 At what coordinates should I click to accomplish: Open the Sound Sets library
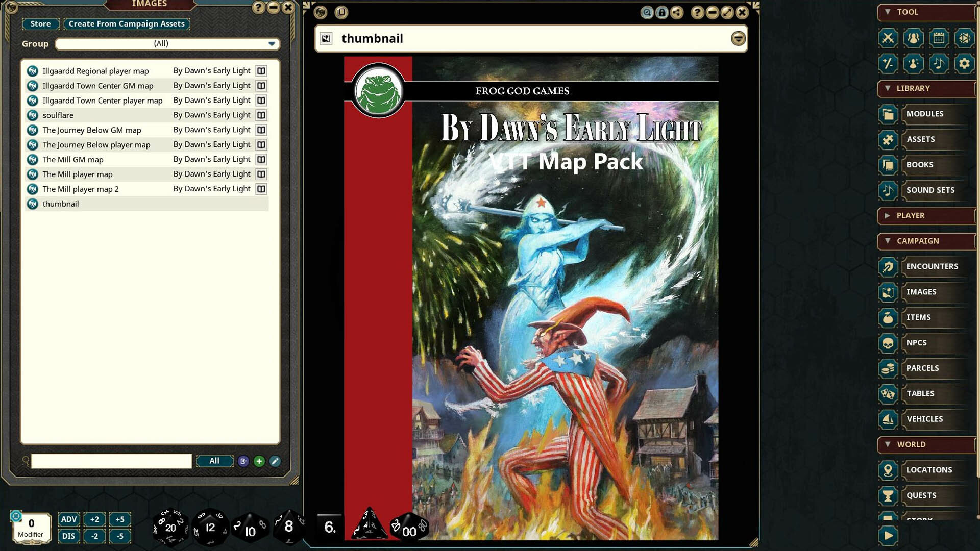coord(930,190)
